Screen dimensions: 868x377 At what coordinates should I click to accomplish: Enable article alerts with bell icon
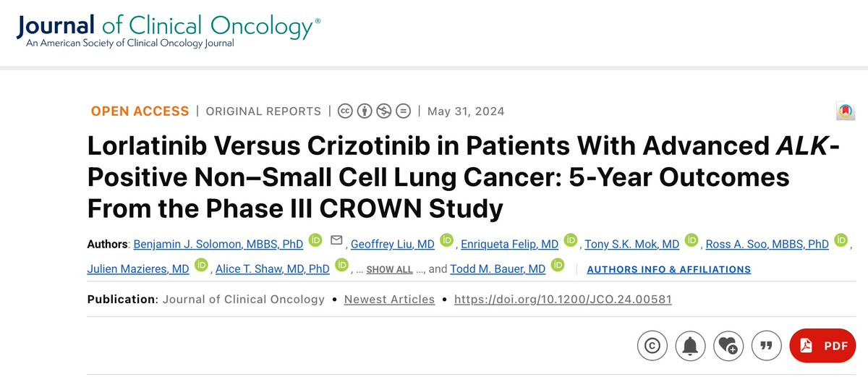691,346
